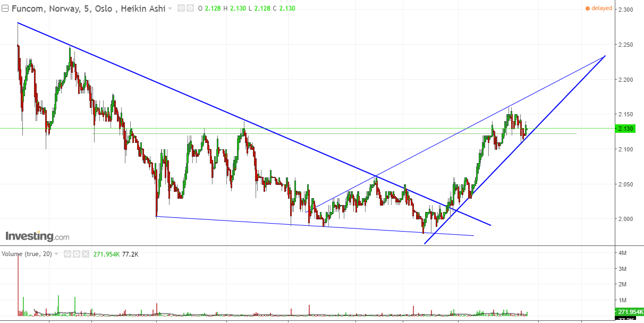Click the orange delayed data status dot
This screenshot has height=323, width=644.
[587, 8]
